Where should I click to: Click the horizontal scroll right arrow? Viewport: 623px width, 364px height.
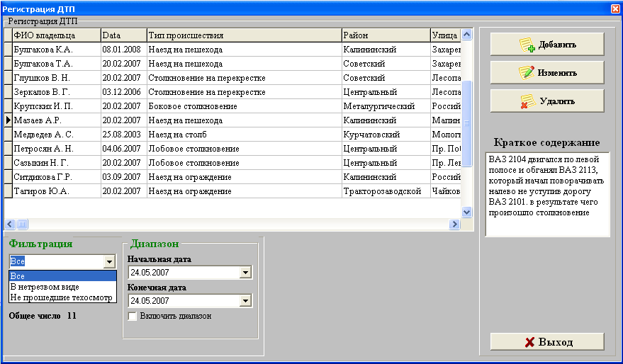coord(454,224)
